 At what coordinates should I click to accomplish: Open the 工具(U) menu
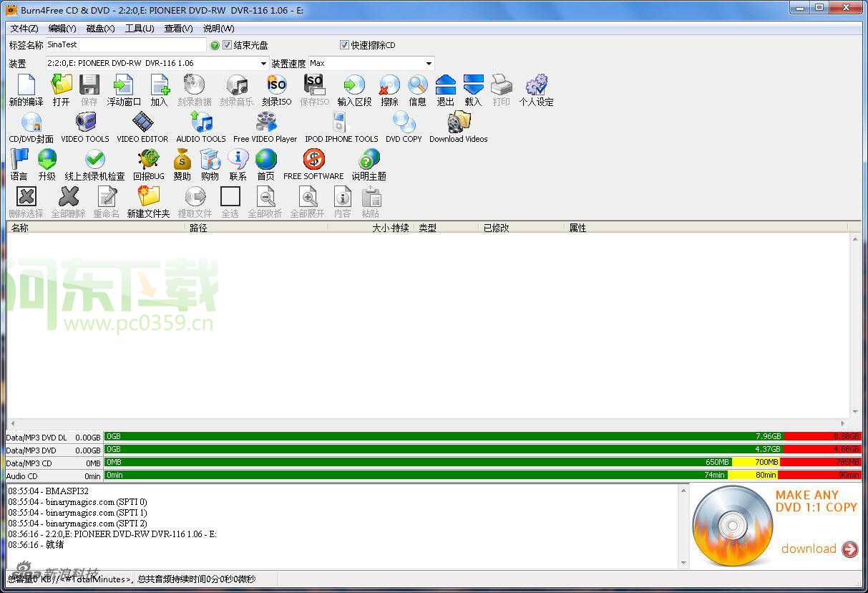click(x=138, y=28)
